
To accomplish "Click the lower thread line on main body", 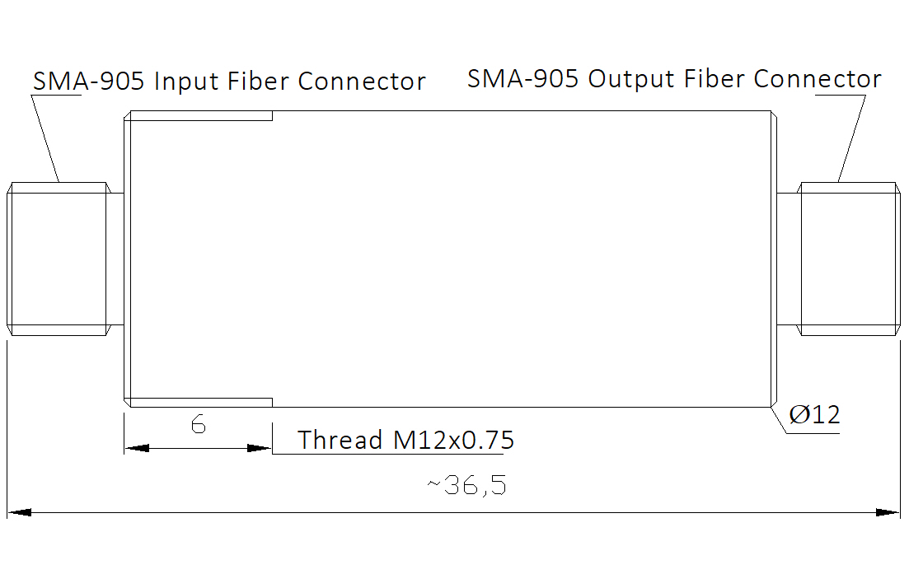I will [201, 399].
